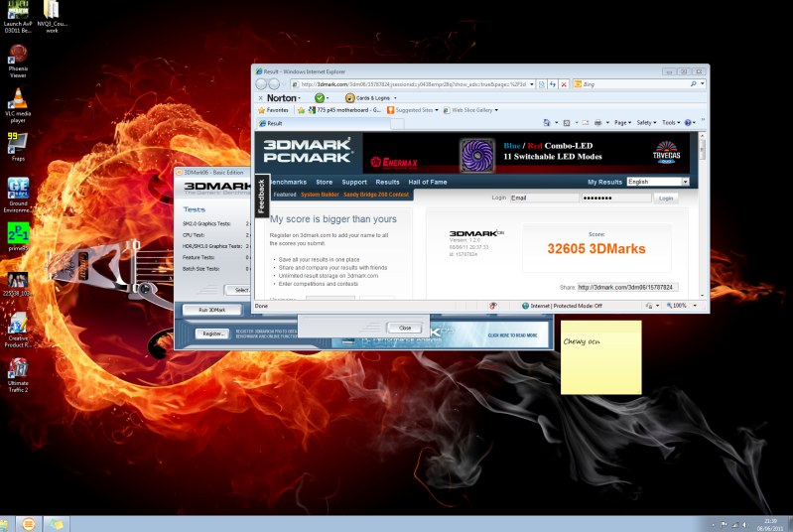This screenshot has width=793, height=532.
Task: Click the IE Read Mail toolbar icon
Action: click(x=586, y=122)
